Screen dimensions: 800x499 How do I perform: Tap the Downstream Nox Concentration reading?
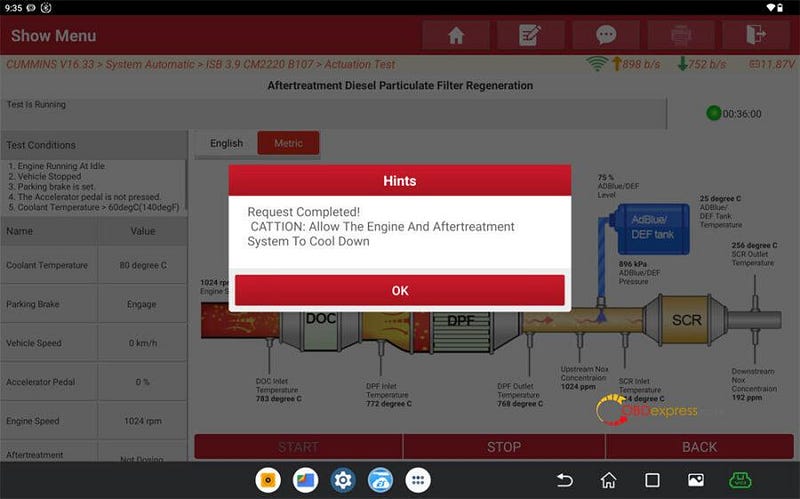[x=754, y=384]
